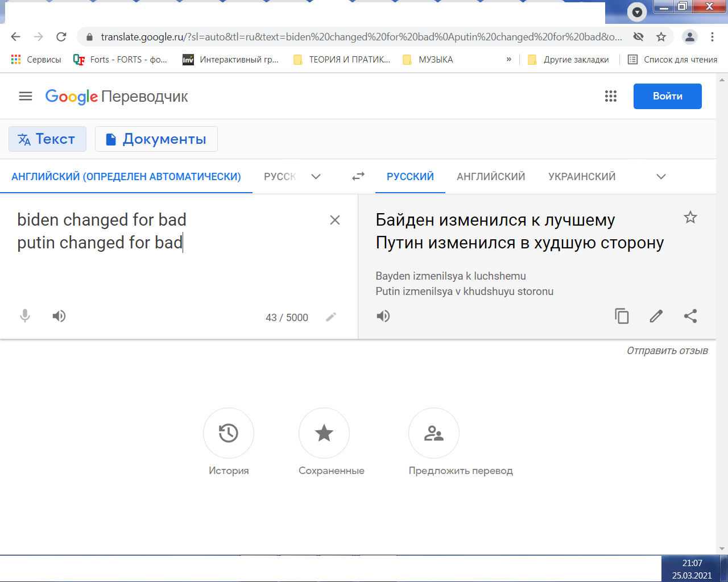
Task: Open История translation history
Action: tap(229, 433)
